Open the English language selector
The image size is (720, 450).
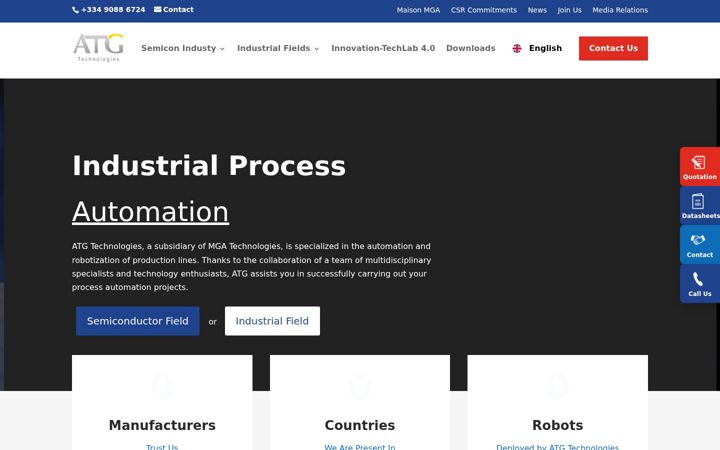(x=537, y=48)
